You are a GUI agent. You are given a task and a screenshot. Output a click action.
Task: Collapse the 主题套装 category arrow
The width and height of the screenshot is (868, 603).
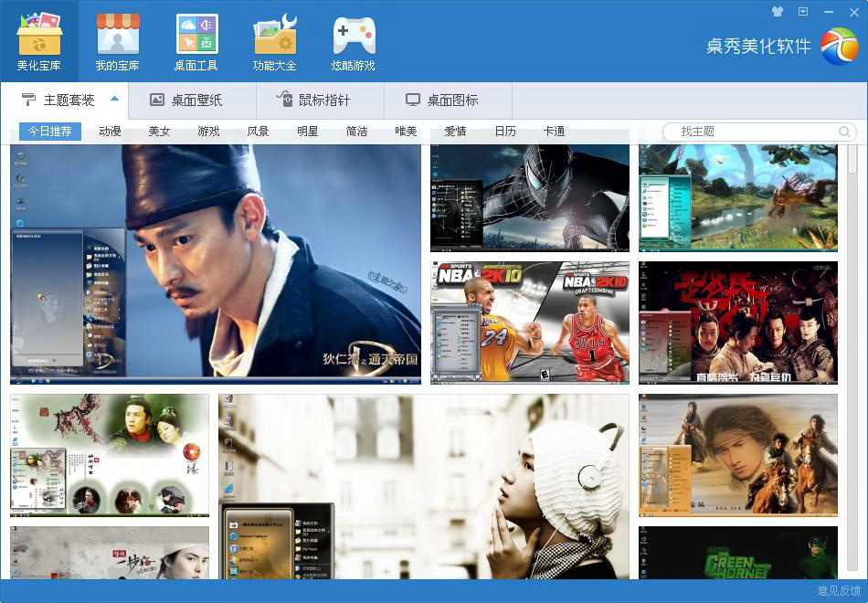(114, 99)
